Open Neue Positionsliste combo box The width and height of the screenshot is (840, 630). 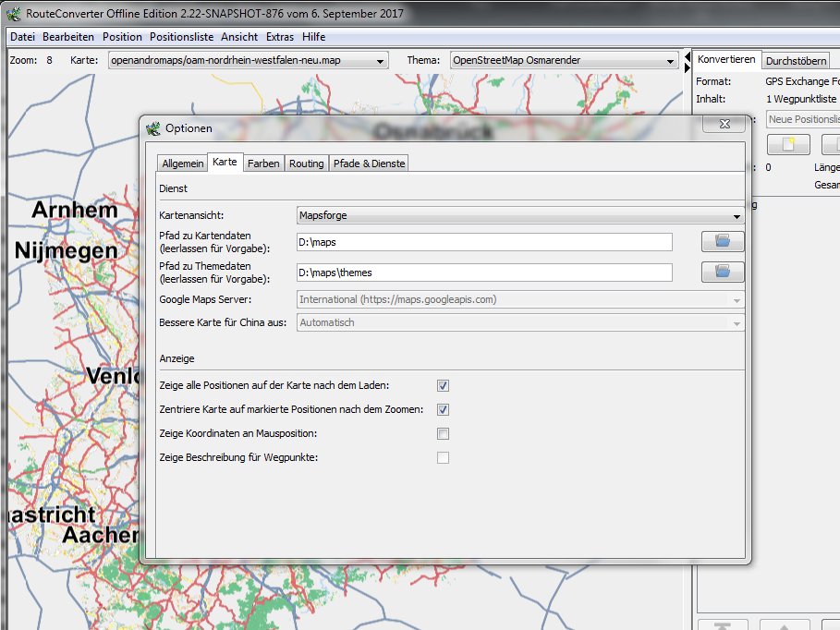coord(803,119)
